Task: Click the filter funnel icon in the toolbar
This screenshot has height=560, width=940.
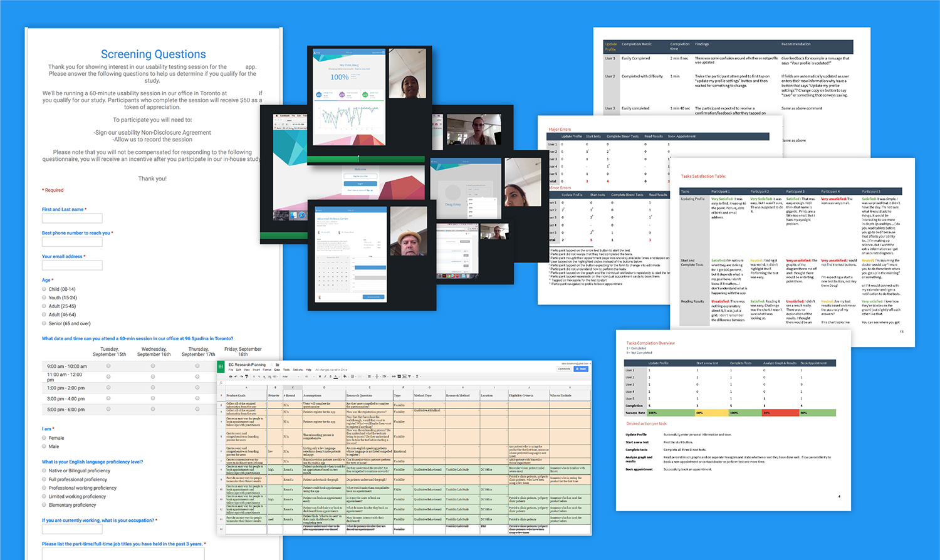Action: tap(409, 376)
